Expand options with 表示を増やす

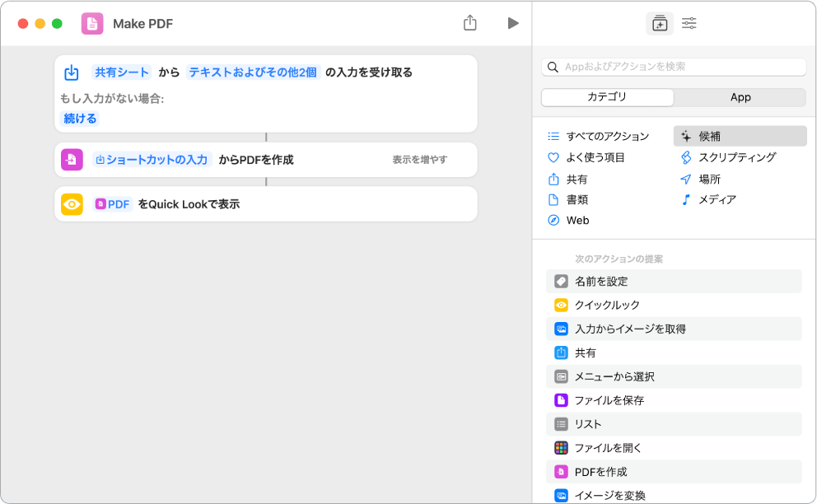coord(419,160)
